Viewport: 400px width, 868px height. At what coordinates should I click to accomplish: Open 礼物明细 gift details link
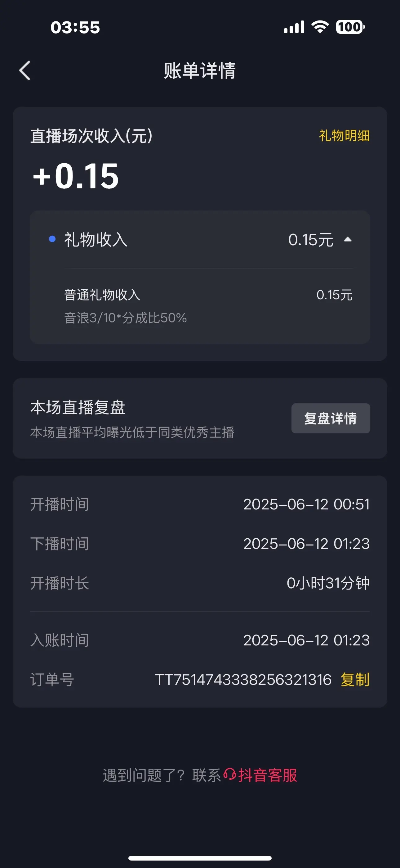coord(344,136)
